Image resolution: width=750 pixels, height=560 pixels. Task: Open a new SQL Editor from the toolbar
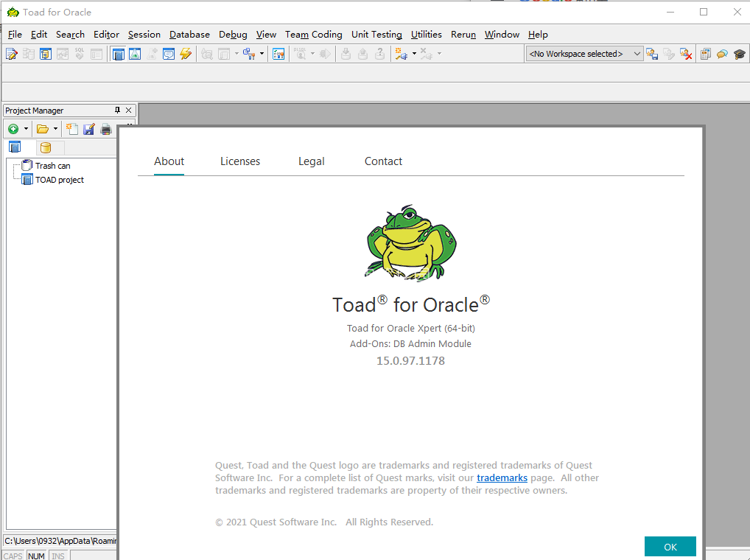pyautogui.click(x=12, y=54)
